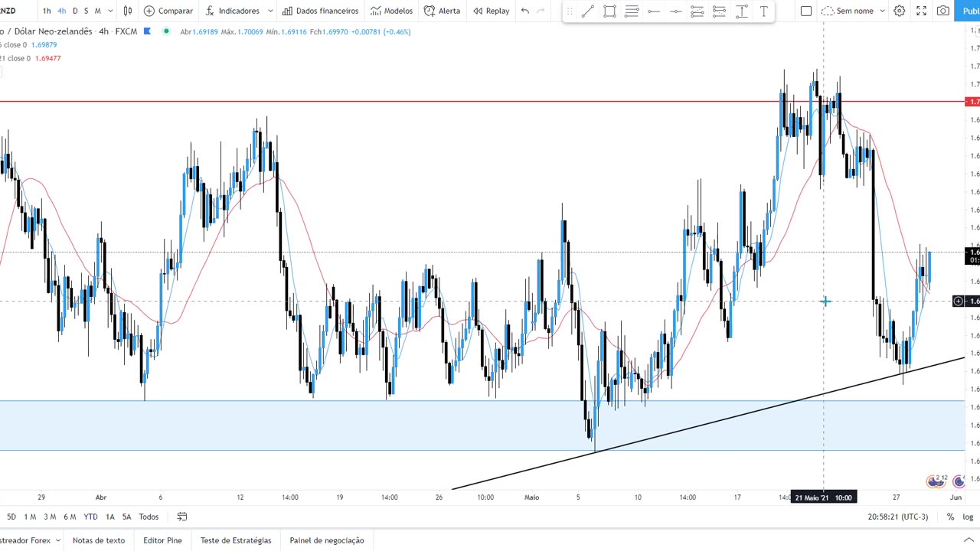Select the horizontal lines group tool
The width and height of the screenshot is (980, 551).
click(632, 11)
